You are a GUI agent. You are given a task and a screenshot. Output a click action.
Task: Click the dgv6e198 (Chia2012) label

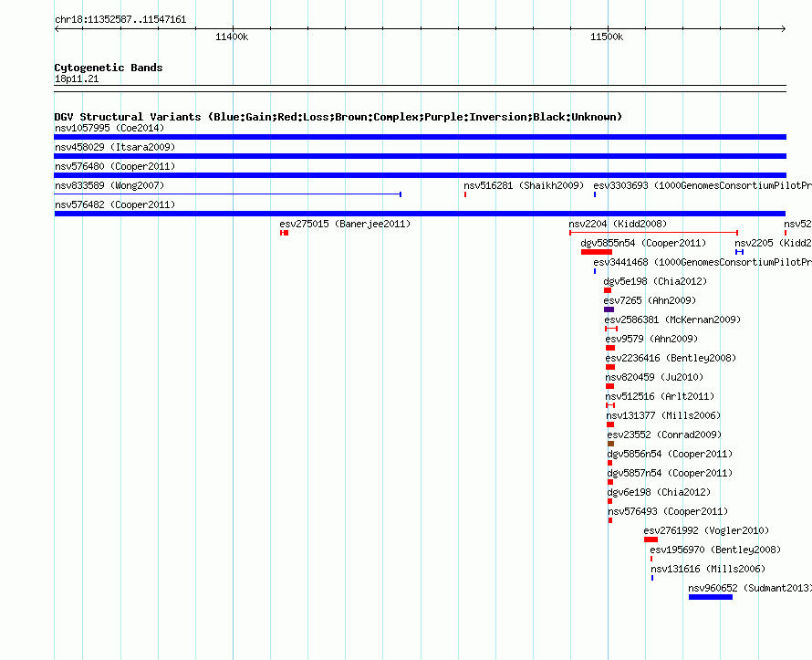pos(659,492)
